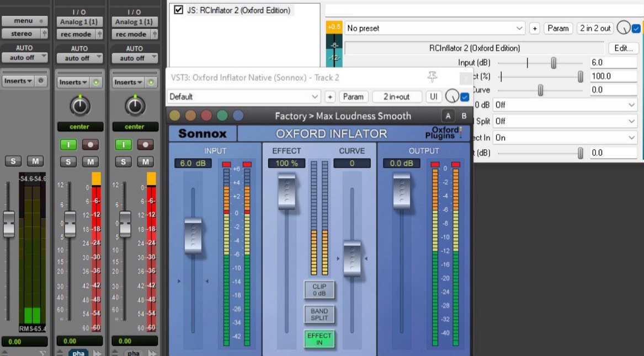Click the Inserts power icon on master strip

[x=41, y=81]
